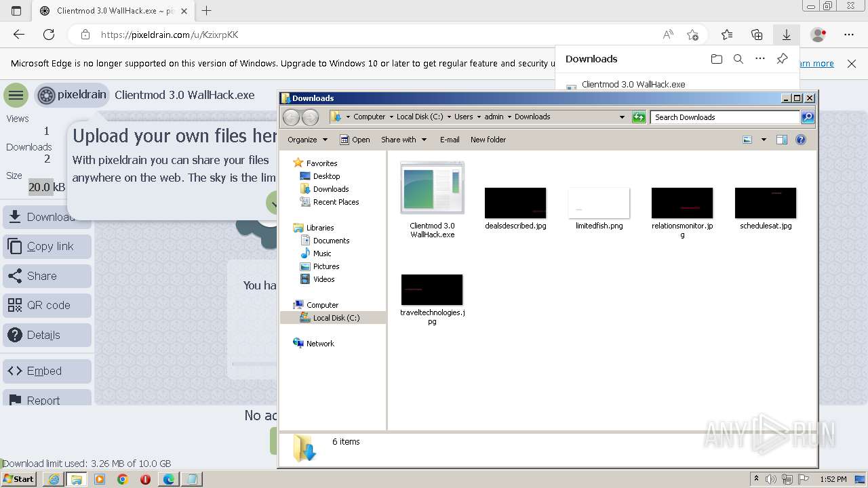Select schedulesat.jpg thumbnail
This screenshot has height=488, width=868.
point(766,209)
